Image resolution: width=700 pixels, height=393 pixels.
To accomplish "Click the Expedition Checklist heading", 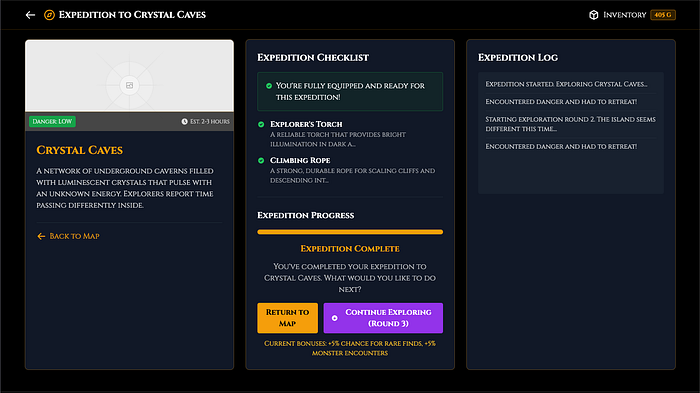I will point(313,58).
